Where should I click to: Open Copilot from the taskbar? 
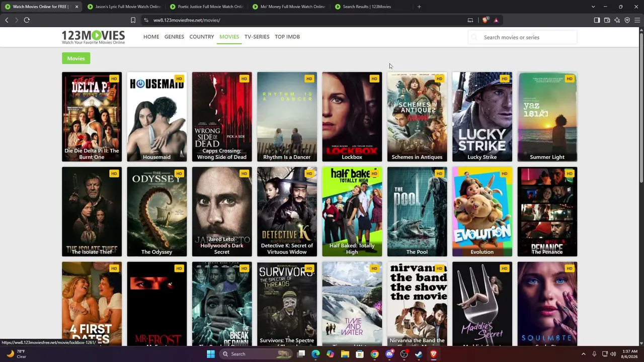click(x=330, y=354)
